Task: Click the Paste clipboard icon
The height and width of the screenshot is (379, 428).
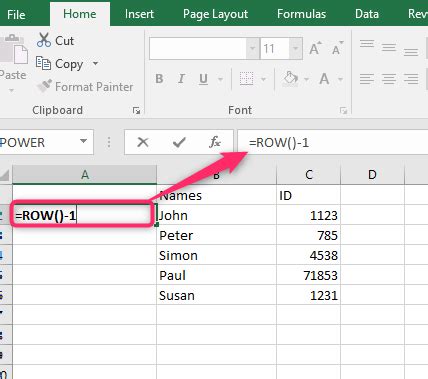Action: point(14,48)
